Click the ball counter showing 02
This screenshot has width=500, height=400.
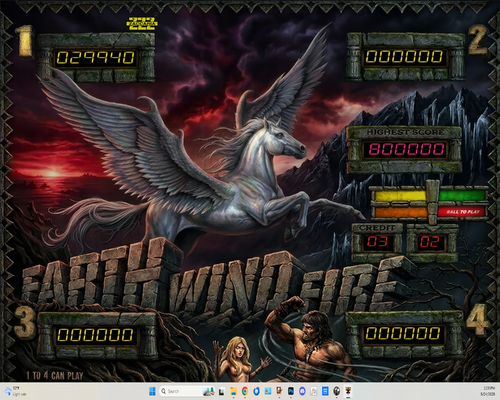pyautogui.click(x=430, y=242)
